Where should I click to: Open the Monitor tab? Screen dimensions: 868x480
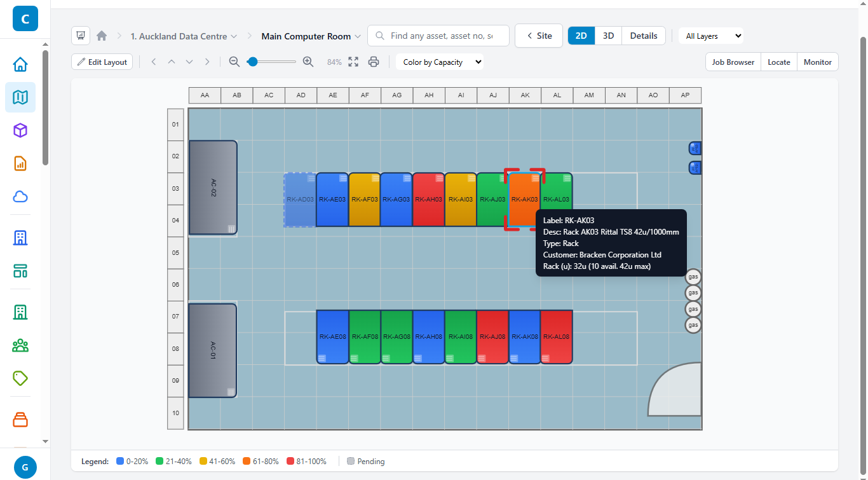coord(818,62)
